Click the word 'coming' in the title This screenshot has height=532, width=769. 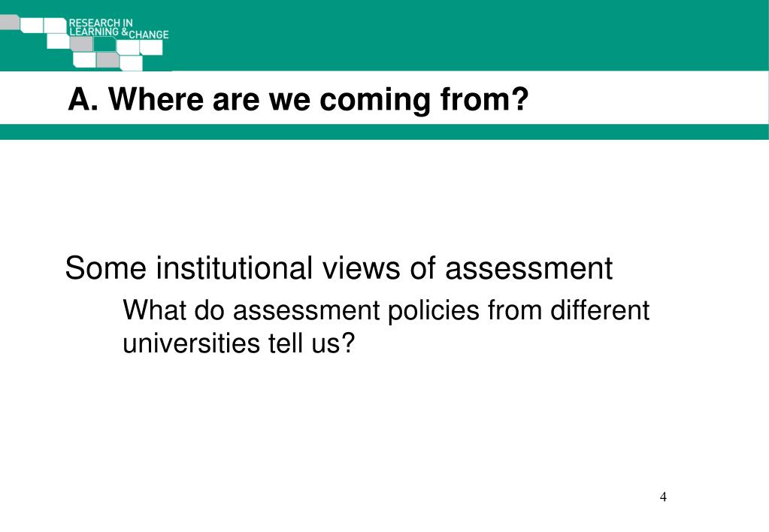pyautogui.click(x=374, y=101)
